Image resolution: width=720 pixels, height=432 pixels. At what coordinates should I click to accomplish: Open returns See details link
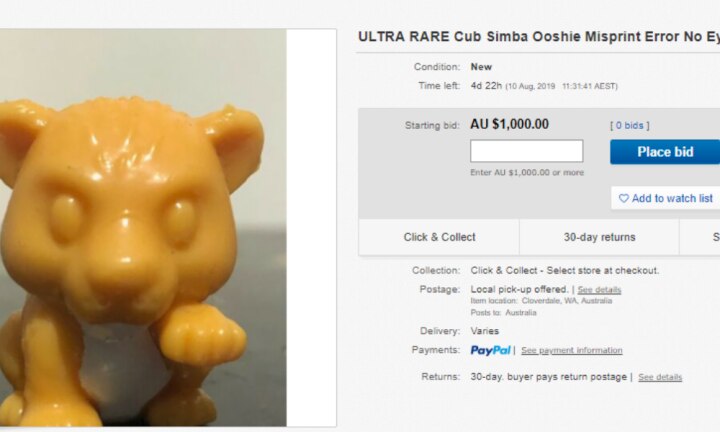point(660,377)
